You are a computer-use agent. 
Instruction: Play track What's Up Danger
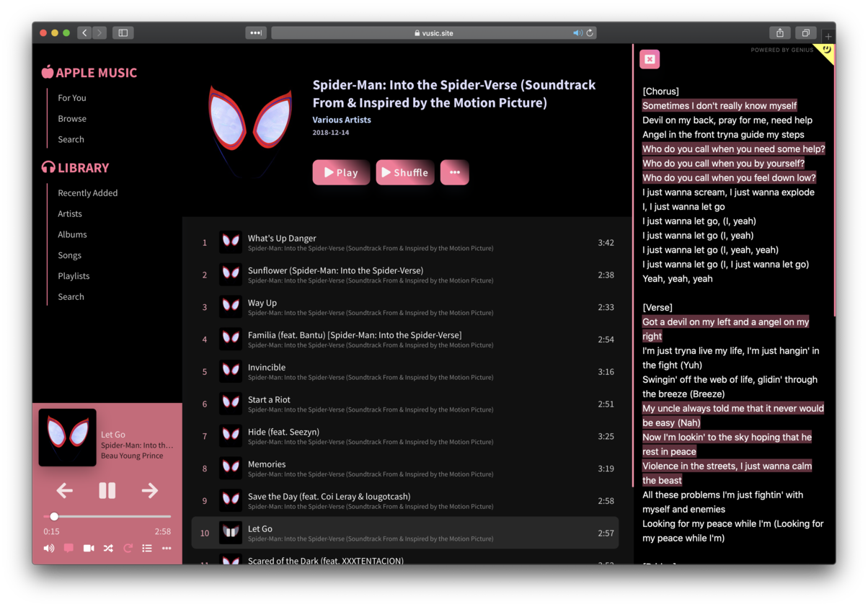(x=405, y=242)
